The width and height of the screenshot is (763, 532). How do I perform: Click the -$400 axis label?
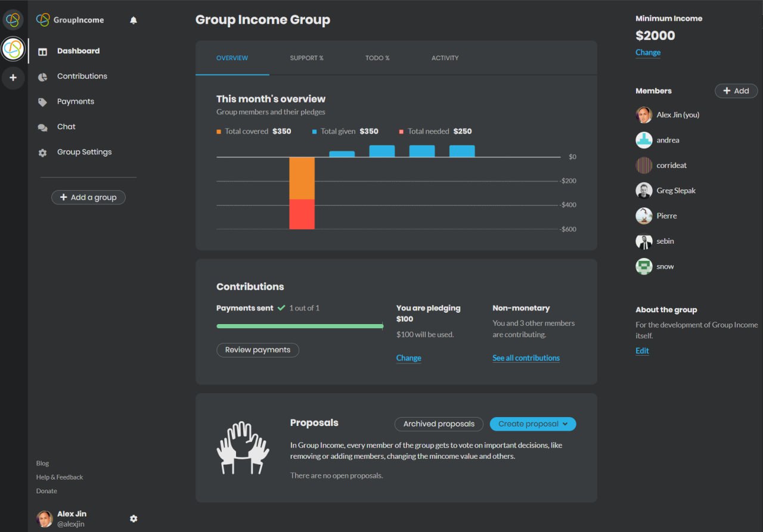pos(568,205)
